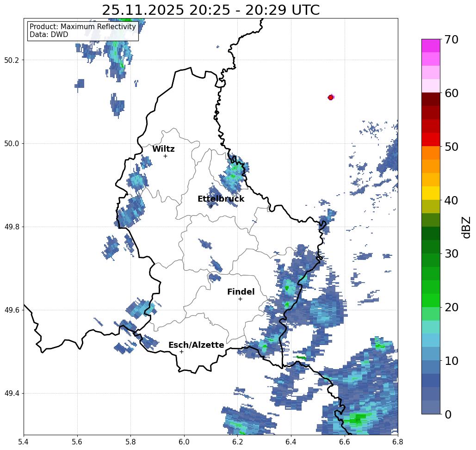Click the dark red swatch just below 60 dBZ
This screenshot has height=450, width=476.
431,99
